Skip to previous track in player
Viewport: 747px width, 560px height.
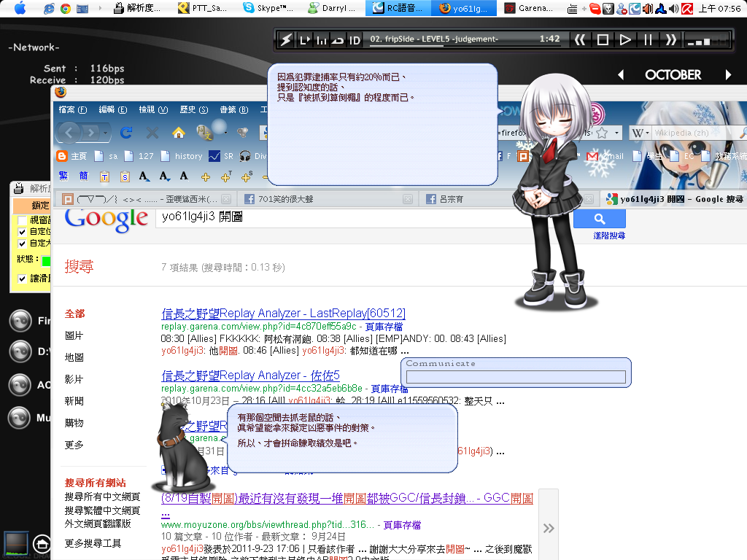(580, 39)
